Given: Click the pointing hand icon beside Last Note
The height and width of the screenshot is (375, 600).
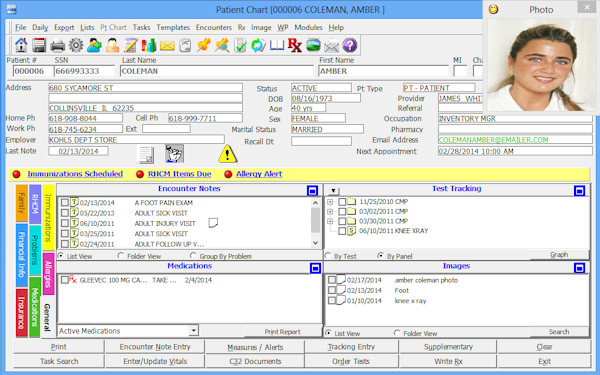Looking at the screenshot, I should [174, 154].
